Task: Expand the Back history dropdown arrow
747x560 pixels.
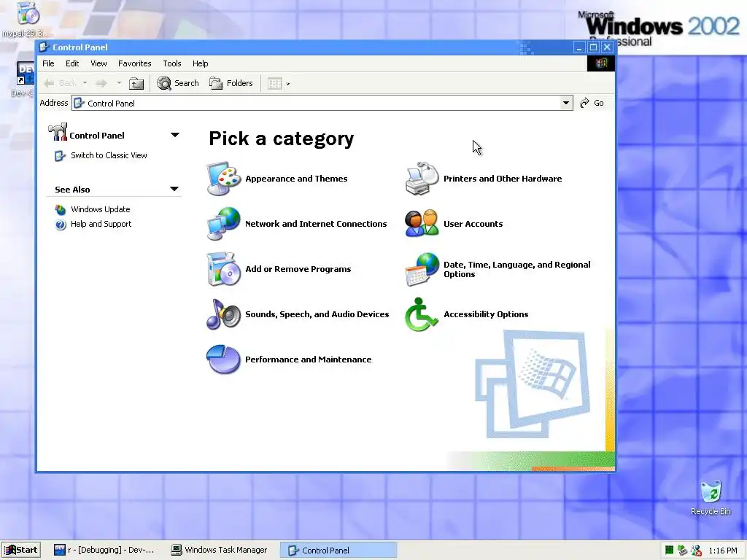Action: click(85, 83)
